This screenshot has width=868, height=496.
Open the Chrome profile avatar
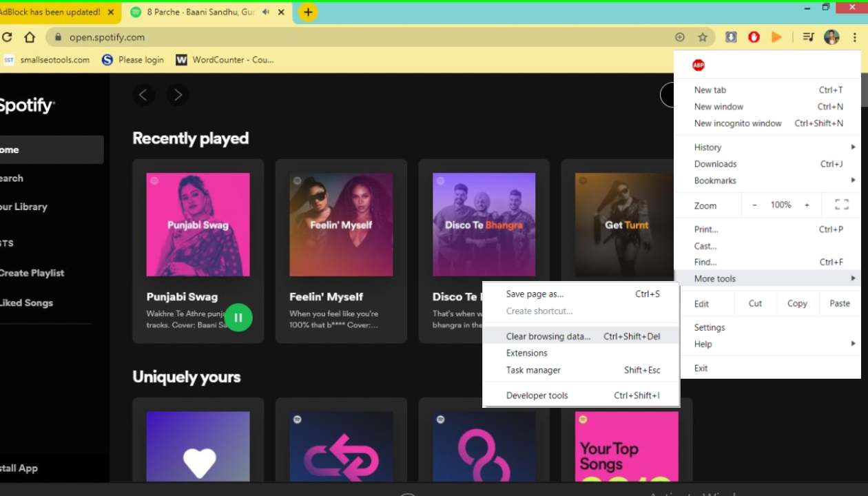click(831, 37)
